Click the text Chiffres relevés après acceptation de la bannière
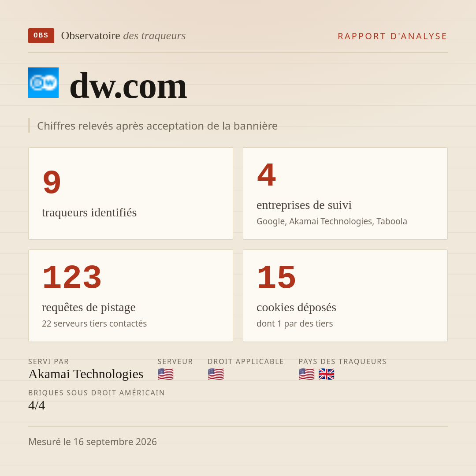 [x=157, y=126]
